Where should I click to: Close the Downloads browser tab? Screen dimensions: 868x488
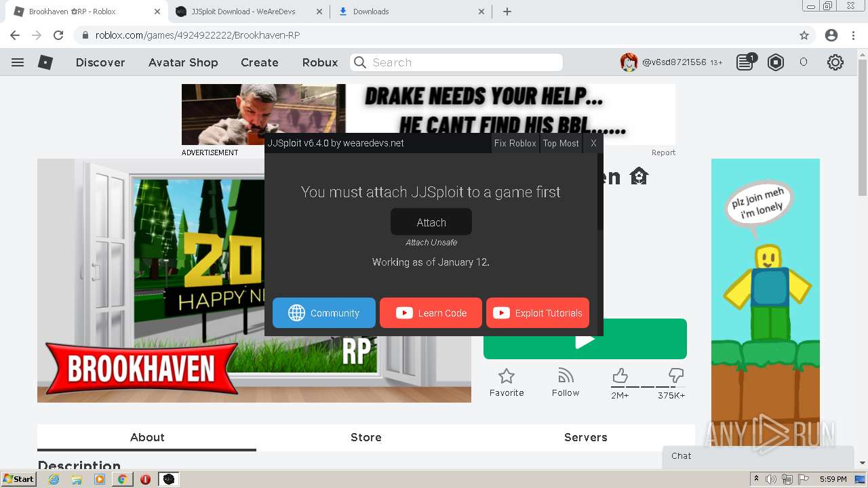pyautogui.click(x=481, y=12)
